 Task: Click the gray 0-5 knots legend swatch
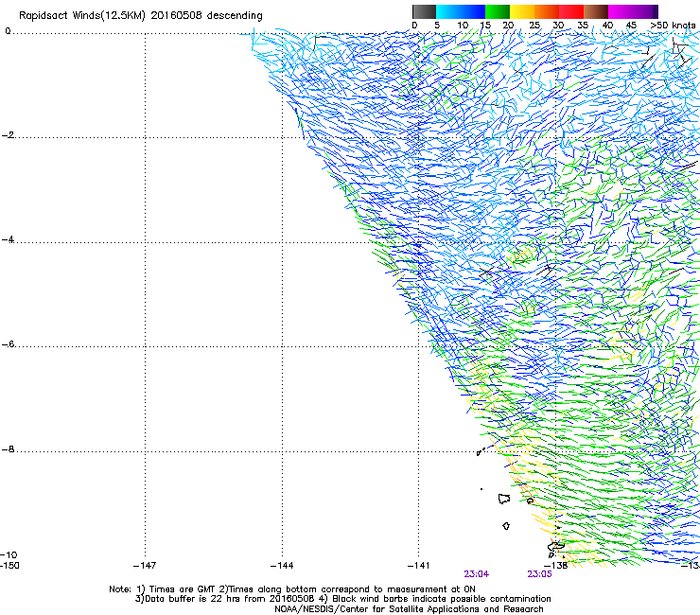point(424,11)
